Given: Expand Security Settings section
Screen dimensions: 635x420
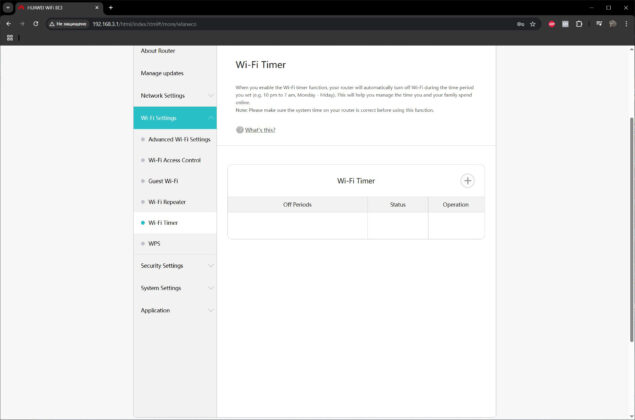Looking at the screenshot, I should (x=175, y=266).
